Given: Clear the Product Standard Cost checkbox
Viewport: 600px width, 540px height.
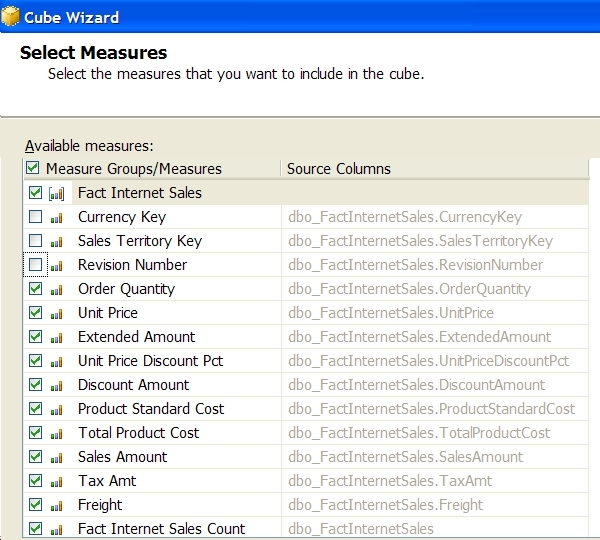Looking at the screenshot, I should pos(35,409).
